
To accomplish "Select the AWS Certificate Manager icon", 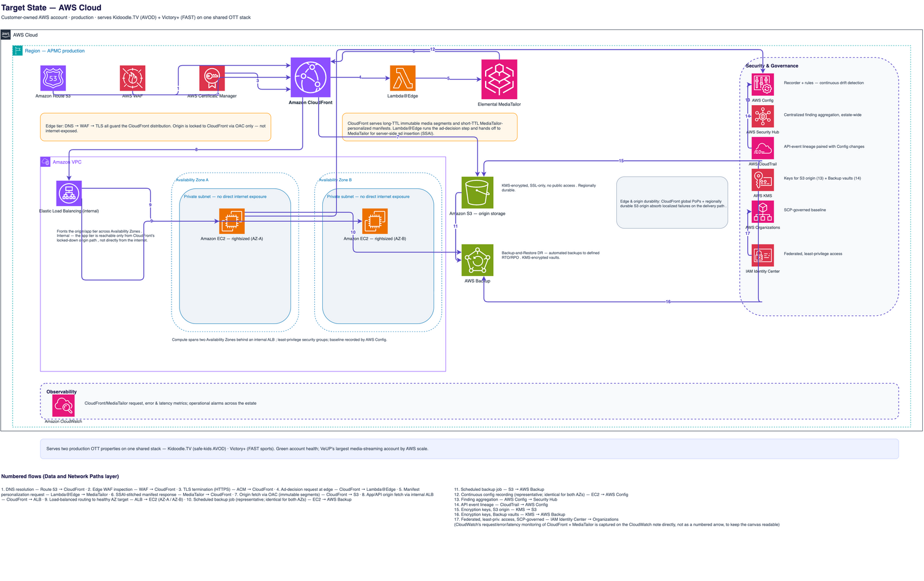I will tap(212, 78).
